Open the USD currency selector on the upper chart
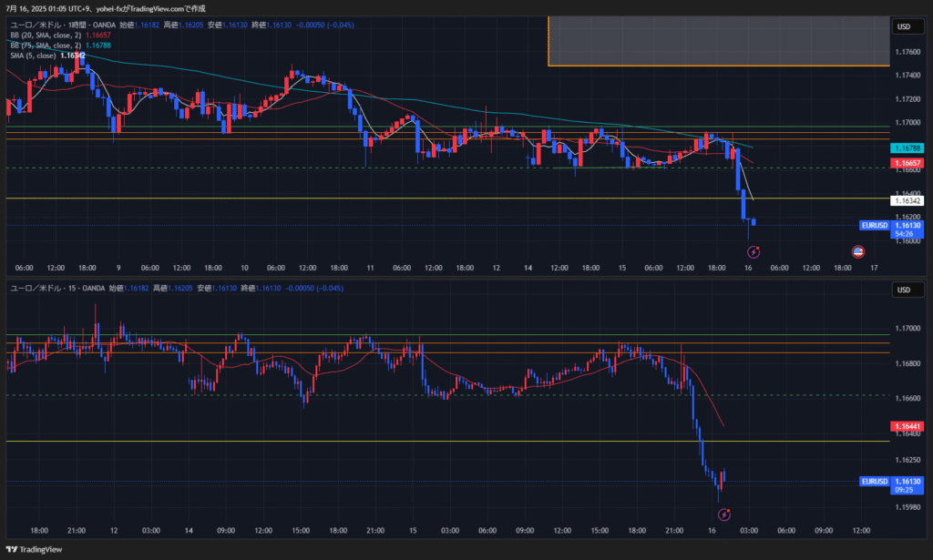This screenshot has height=560, width=933. pos(904,26)
